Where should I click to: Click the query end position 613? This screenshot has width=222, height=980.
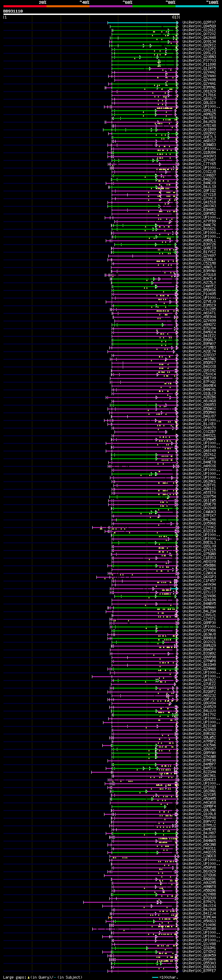[175, 17]
